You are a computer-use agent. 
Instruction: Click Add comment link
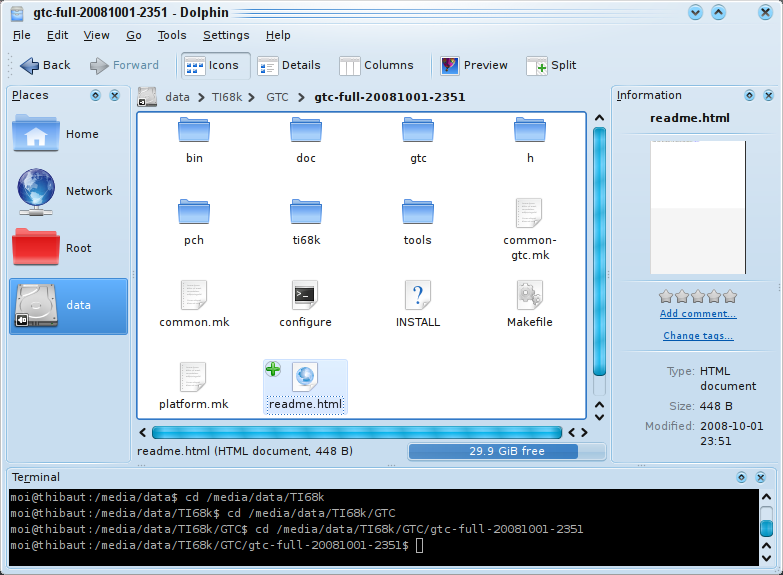698,314
